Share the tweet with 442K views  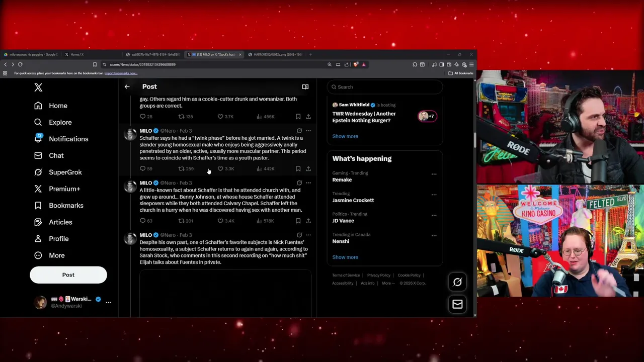(x=308, y=169)
